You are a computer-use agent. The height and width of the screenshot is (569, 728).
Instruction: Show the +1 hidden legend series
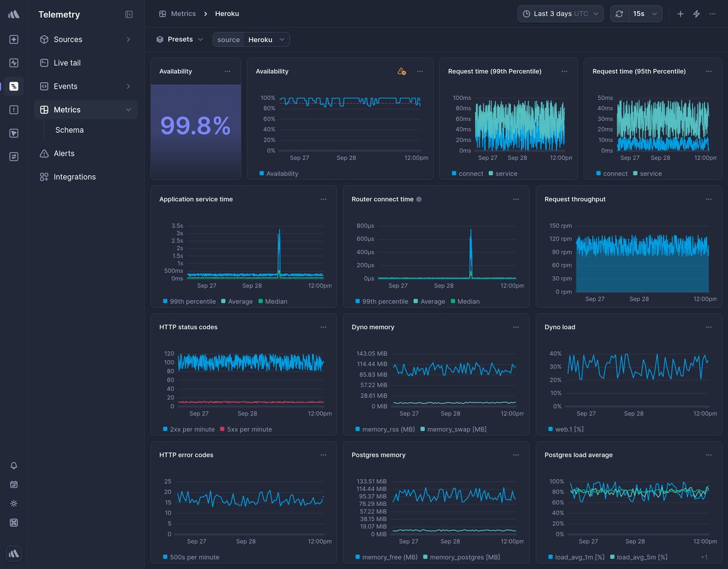click(704, 558)
